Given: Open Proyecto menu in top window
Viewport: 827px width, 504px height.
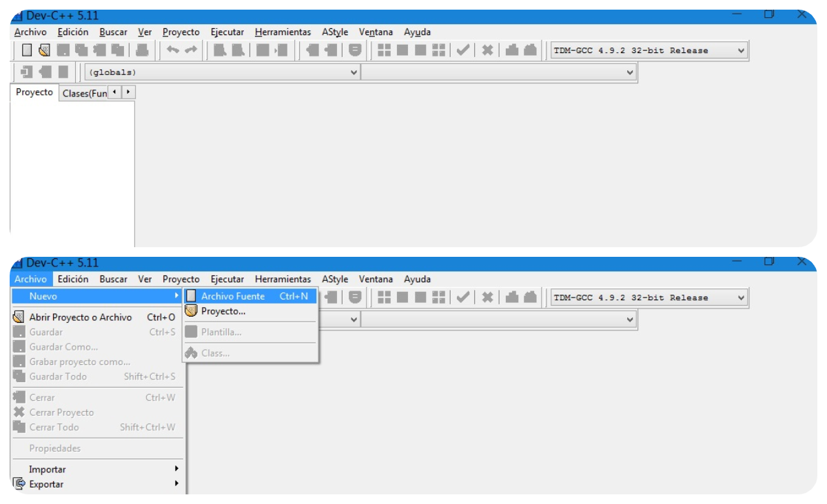Looking at the screenshot, I should coord(181,32).
